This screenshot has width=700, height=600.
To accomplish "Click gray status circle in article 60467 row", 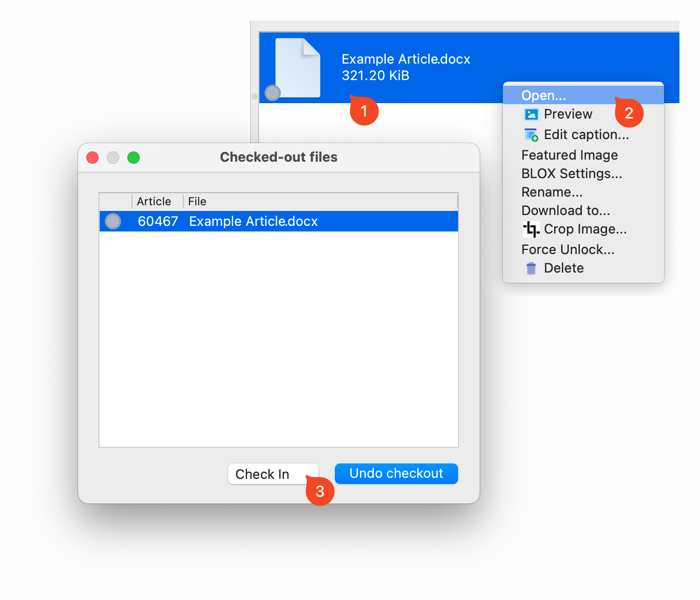I will click(x=113, y=221).
